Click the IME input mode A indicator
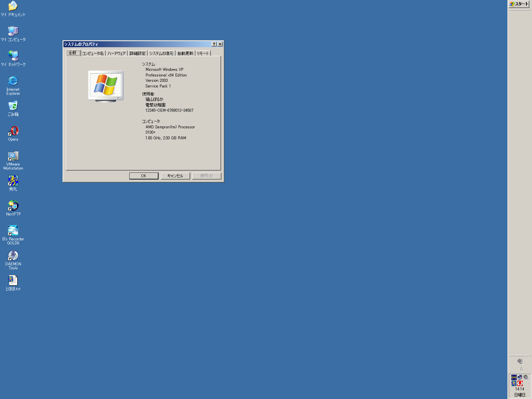Image resolution: width=532 pixels, height=399 pixels. (521, 369)
